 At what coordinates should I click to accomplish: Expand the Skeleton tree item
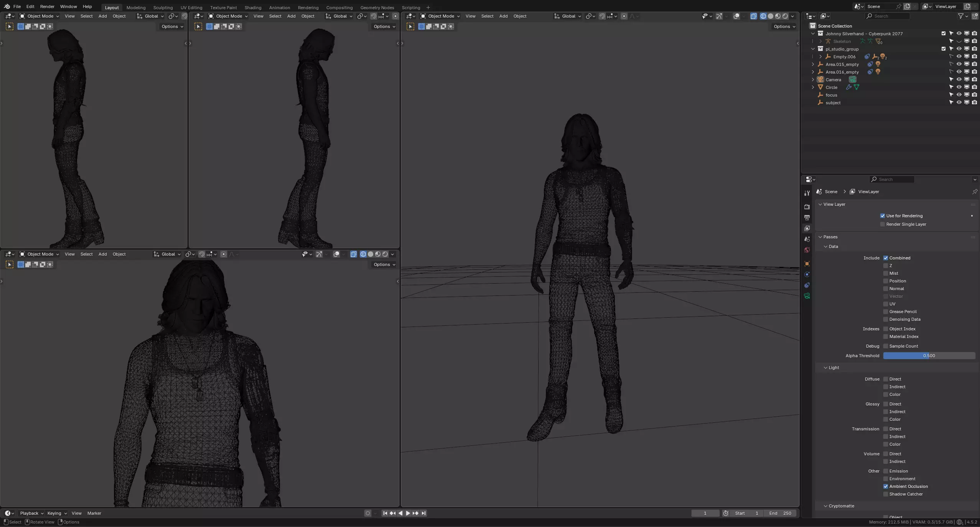(x=820, y=41)
